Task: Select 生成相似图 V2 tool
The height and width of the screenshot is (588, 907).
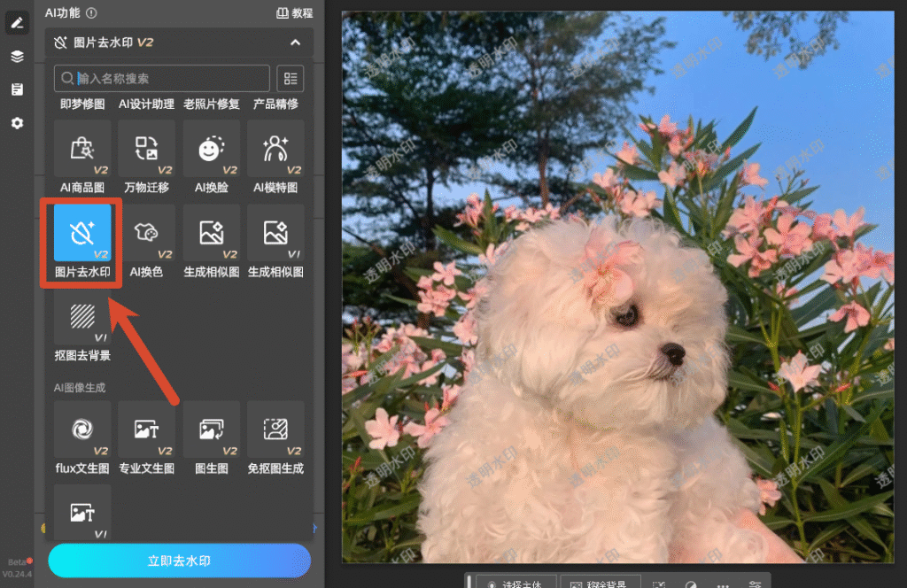Action: pyautogui.click(x=211, y=233)
